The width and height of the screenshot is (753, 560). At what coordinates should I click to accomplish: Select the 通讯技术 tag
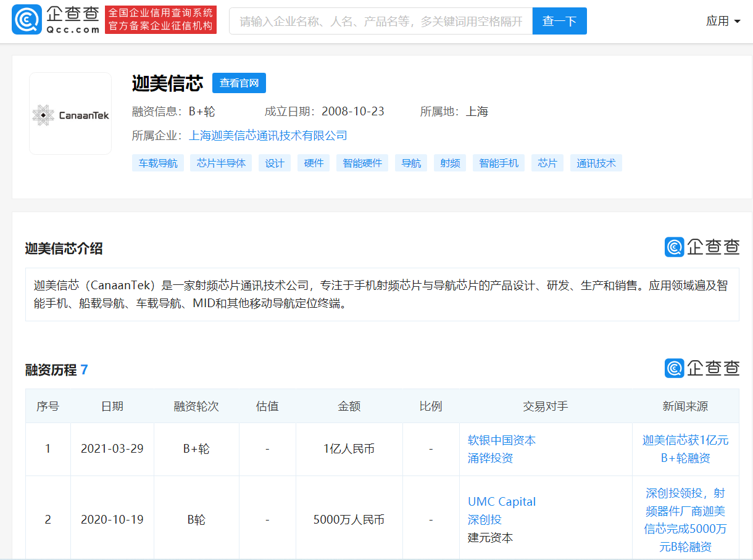click(x=596, y=163)
